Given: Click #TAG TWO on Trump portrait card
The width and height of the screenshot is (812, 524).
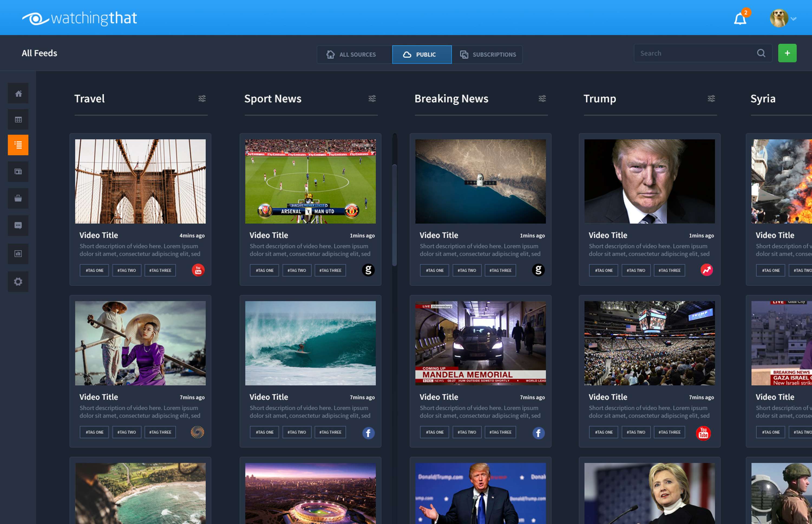Looking at the screenshot, I should (636, 271).
